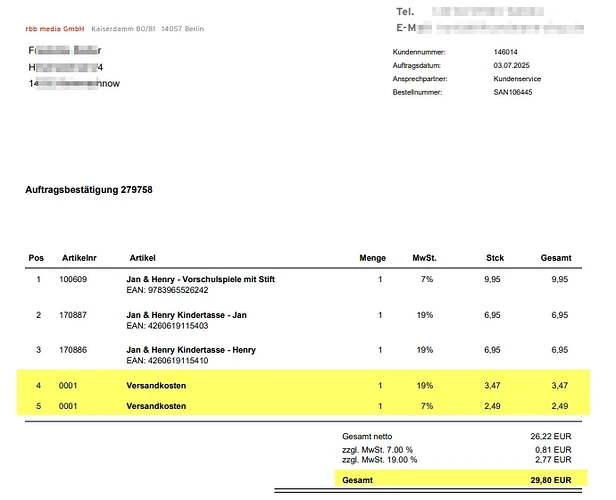Click the Pos column header
The width and height of the screenshot is (616, 500).
pos(36,258)
